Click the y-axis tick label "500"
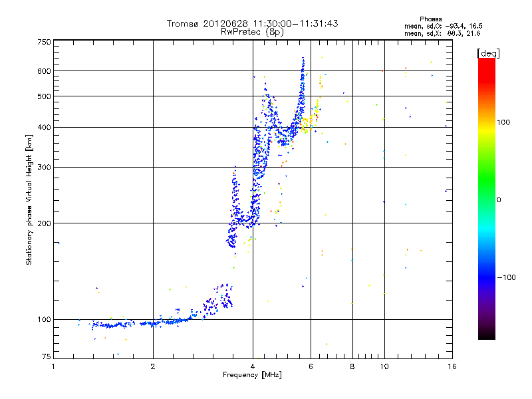The height and width of the screenshot is (399, 532). click(44, 96)
